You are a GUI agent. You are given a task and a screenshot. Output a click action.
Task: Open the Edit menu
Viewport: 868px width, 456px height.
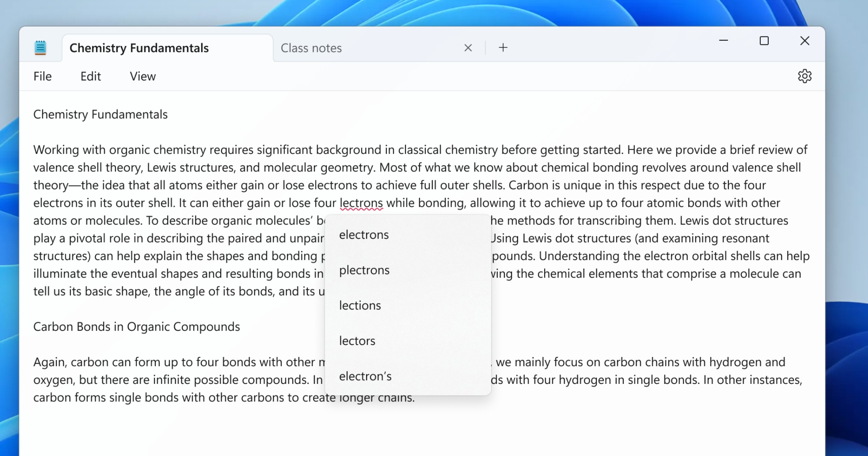(89, 76)
